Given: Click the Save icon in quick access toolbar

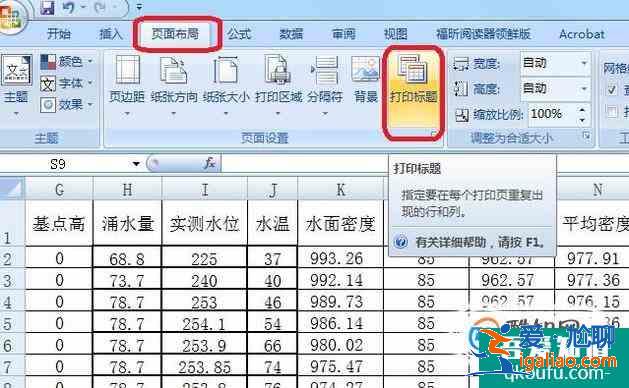Looking at the screenshot, I should 47,7.
